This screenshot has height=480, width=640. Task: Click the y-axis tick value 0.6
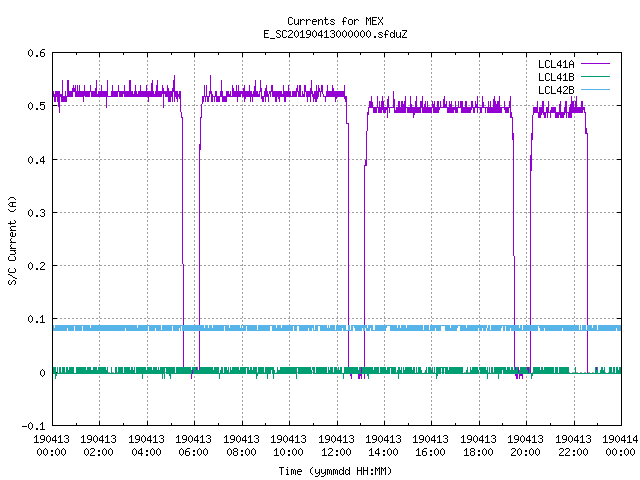(x=36, y=53)
